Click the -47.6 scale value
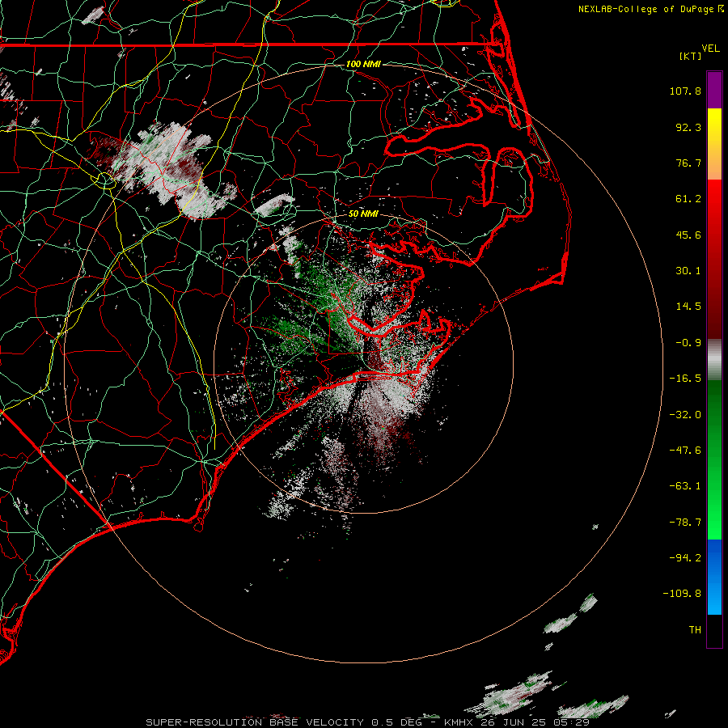This screenshot has width=728, height=728. (x=685, y=451)
